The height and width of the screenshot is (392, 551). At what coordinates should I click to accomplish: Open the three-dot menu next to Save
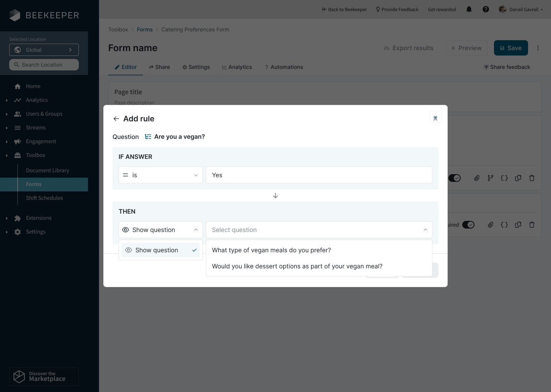[538, 48]
